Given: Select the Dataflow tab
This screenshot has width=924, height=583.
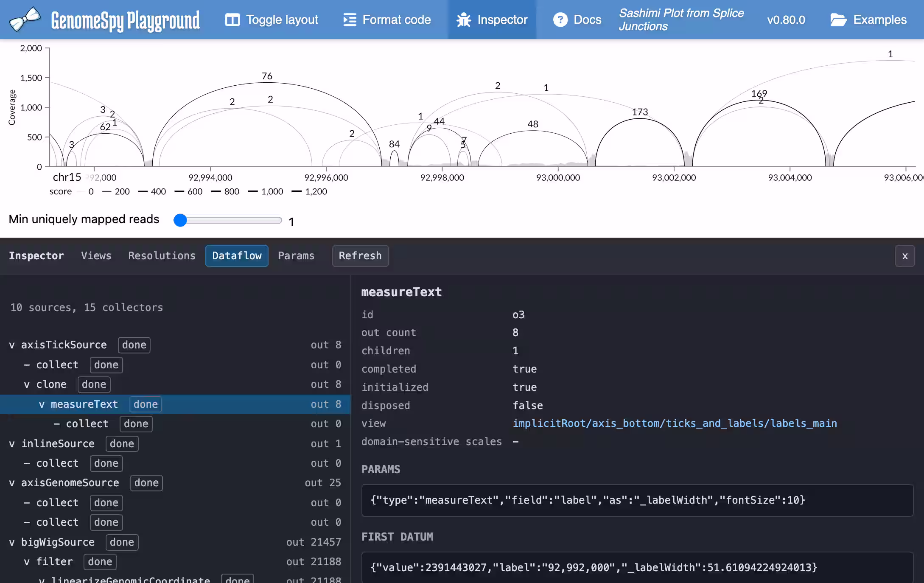Looking at the screenshot, I should coord(237,256).
